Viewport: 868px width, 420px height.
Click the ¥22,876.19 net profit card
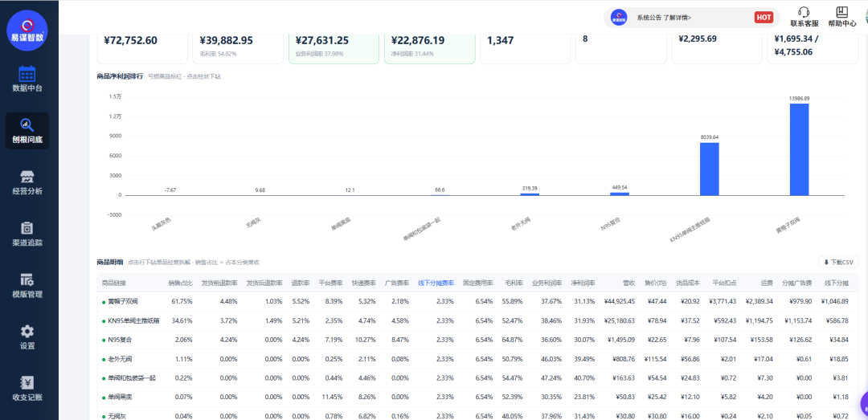tap(429, 47)
